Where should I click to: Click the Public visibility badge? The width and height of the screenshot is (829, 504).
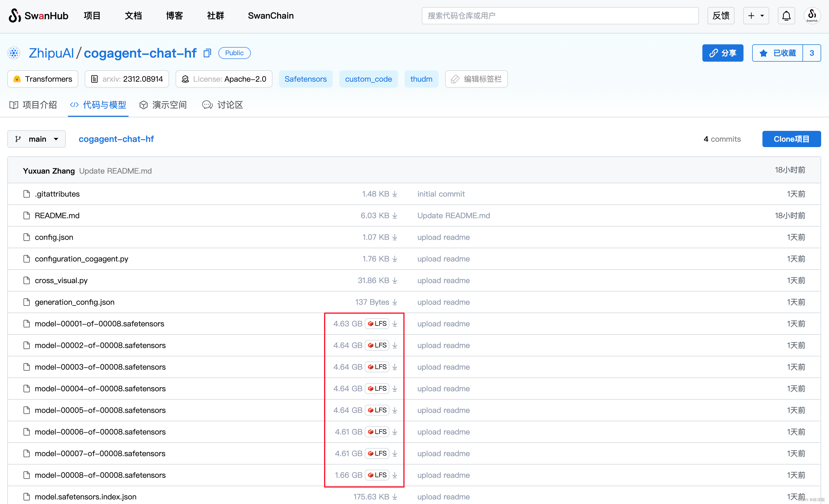pyautogui.click(x=234, y=53)
